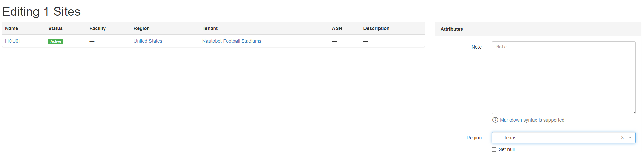Screen dimensions: 644x152
Task: Click the Facility column header
Action: pyautogui.click(x=98, y=28)
